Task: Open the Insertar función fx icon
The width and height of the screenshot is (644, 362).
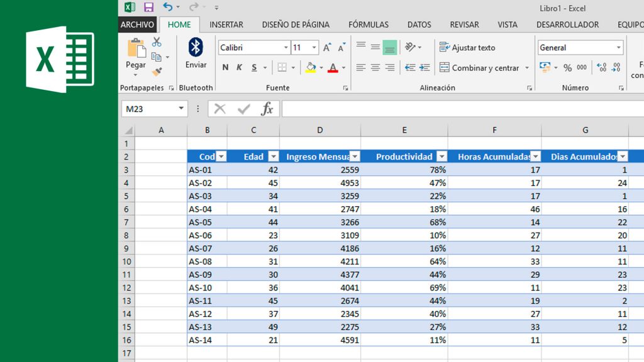Action: [267, 108]
